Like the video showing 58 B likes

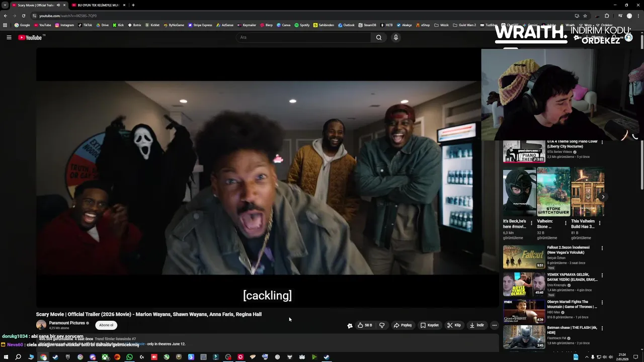click(365, 325)
